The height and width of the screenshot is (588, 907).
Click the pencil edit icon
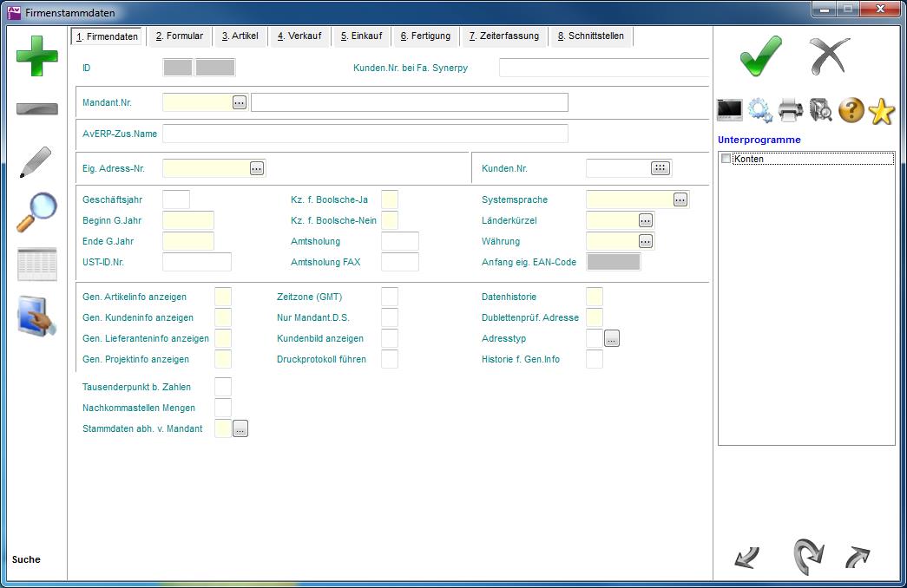tap(36, 162)
